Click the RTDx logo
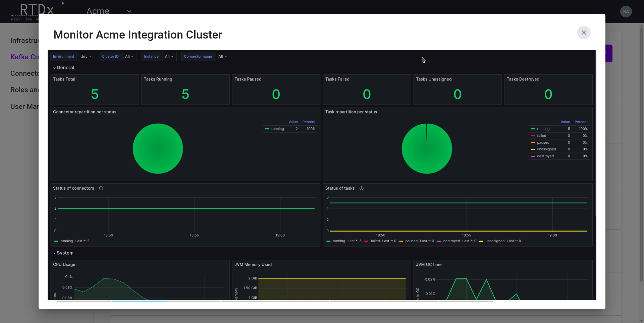Screen dimensions: 644x323 click(x=37, y=10)
